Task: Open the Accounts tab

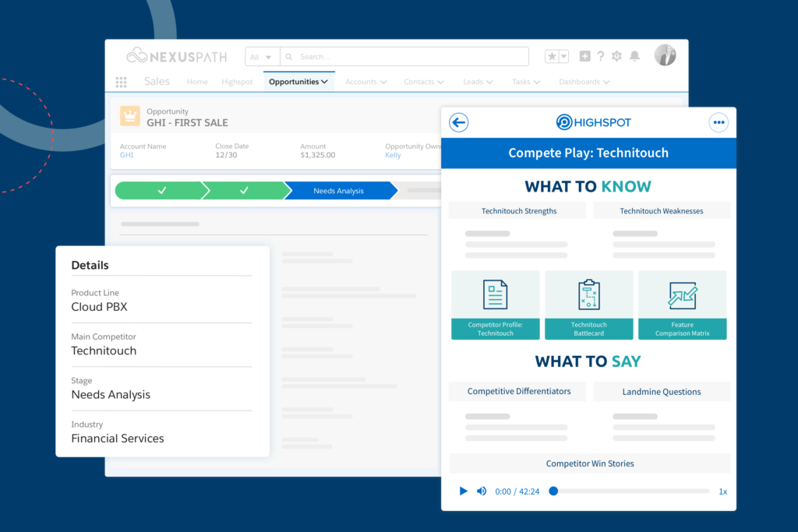Action: click(x=361, y=82)
